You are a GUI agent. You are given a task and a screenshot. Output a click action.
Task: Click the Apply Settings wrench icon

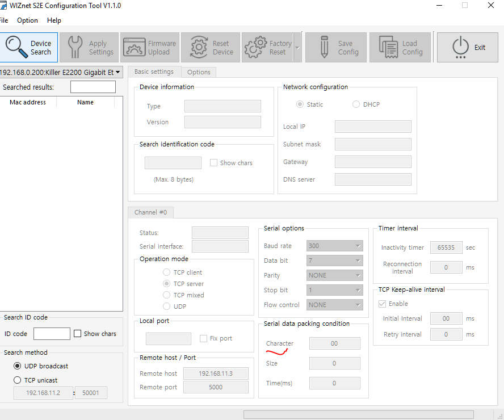pyautogui.click(x=75, y=47)
